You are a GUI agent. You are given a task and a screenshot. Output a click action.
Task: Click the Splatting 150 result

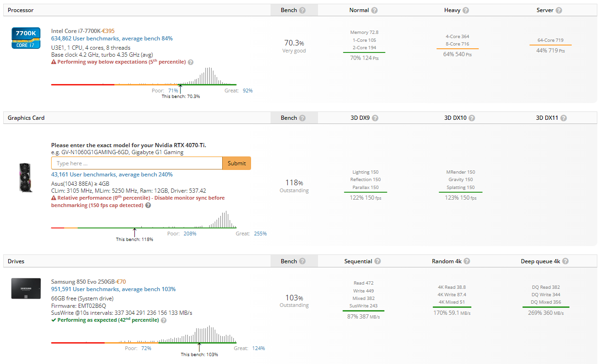click(x=461, y=188)
